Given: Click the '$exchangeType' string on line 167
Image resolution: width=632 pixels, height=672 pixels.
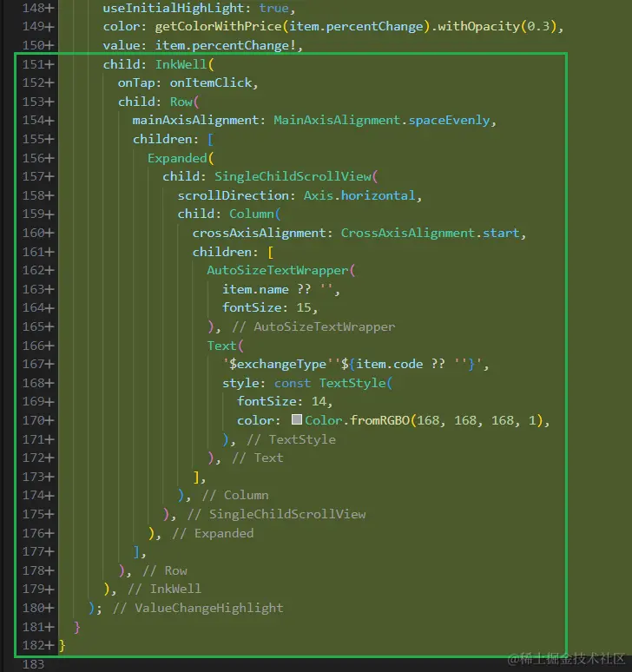Looking at the screenshot, I should point(278,365).
